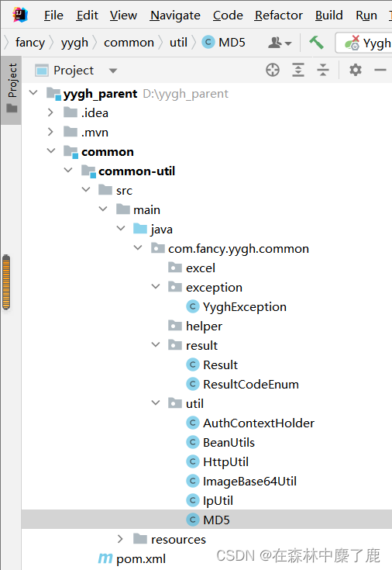The image size is (392, 570).
Task: Open the Refactor menu
Action: pos(279,16)
